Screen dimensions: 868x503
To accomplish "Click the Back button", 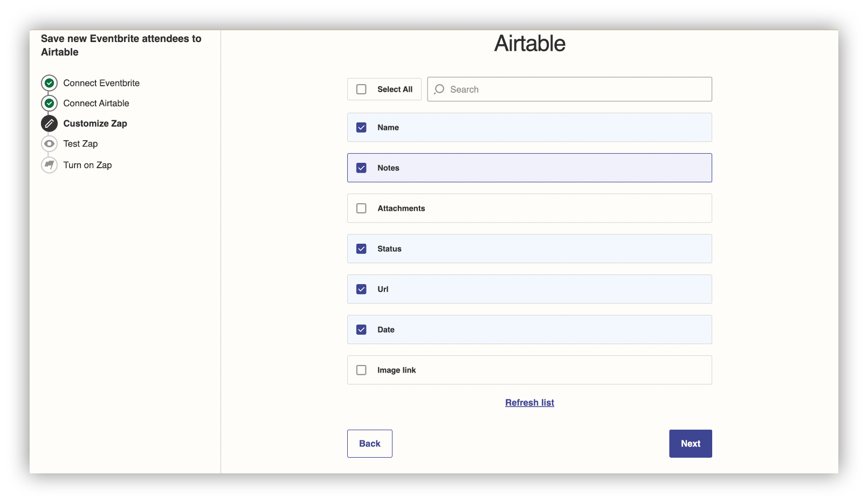I will pos(370,444).
